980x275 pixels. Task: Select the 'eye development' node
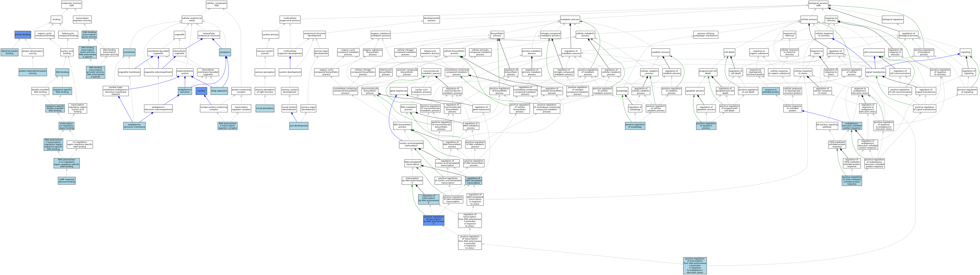click(299, 126)
